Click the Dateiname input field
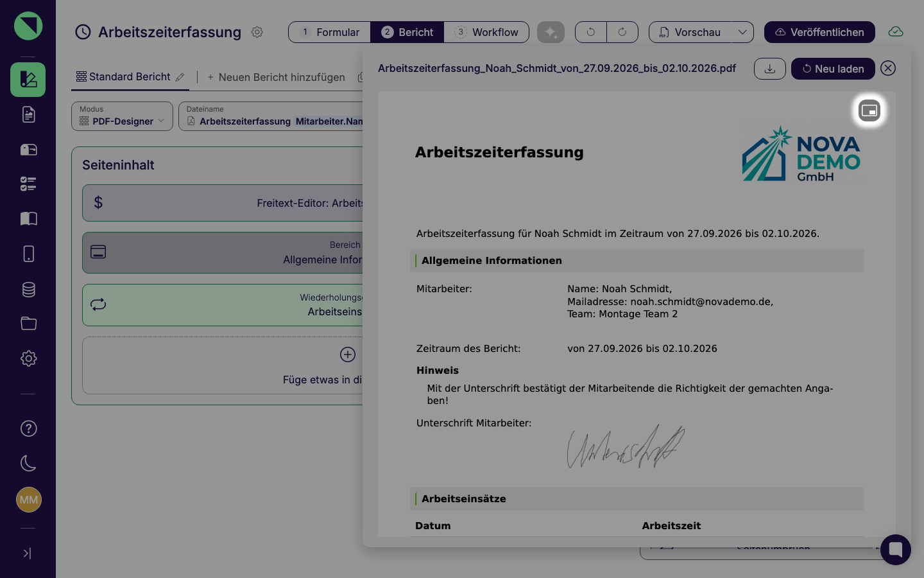 [x=271, y=116]
